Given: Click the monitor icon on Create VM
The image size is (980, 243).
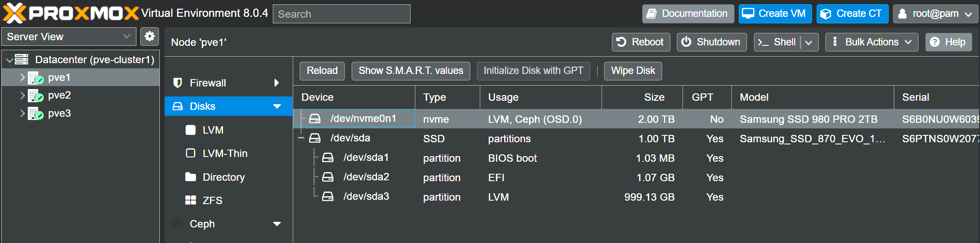Looking at the screenshot, I should pos(748,13).
